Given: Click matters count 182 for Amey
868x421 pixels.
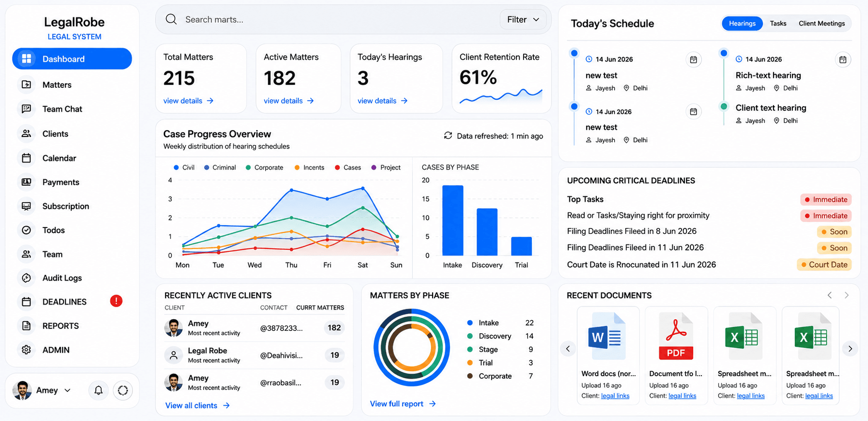Looking at the screenshot, I should [334, 328].
